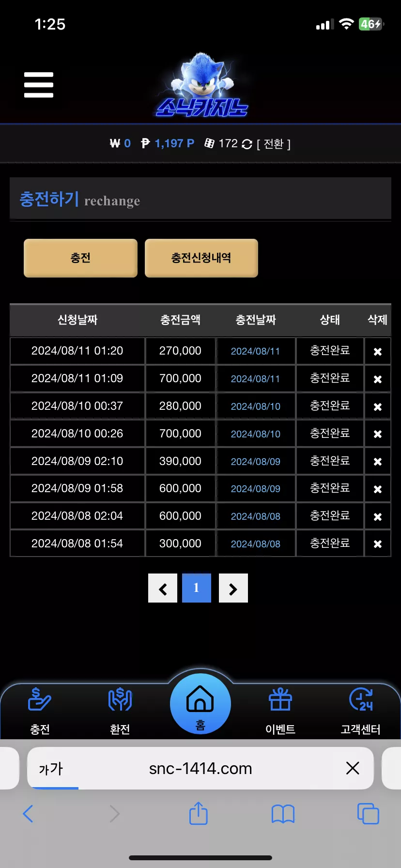This screenshot has height=868, width=401.
Task: Select page 1 in pagination
Action: pos(197,588)
